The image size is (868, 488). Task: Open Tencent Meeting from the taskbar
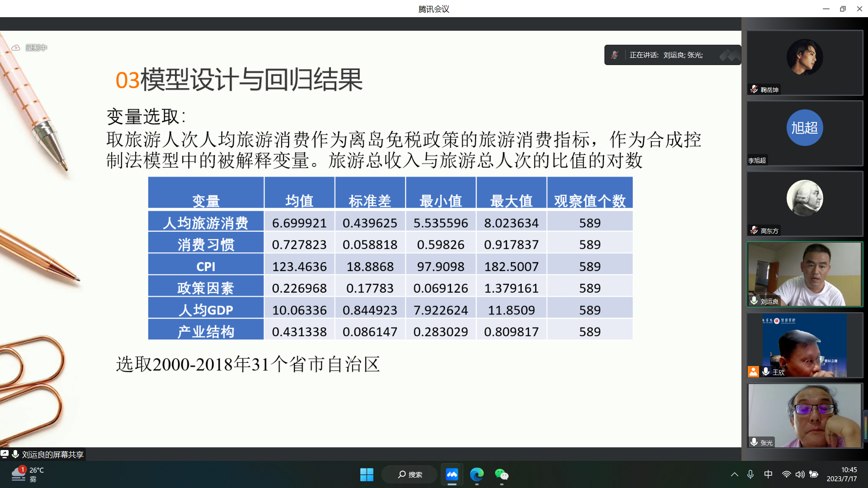pos(452,474)
